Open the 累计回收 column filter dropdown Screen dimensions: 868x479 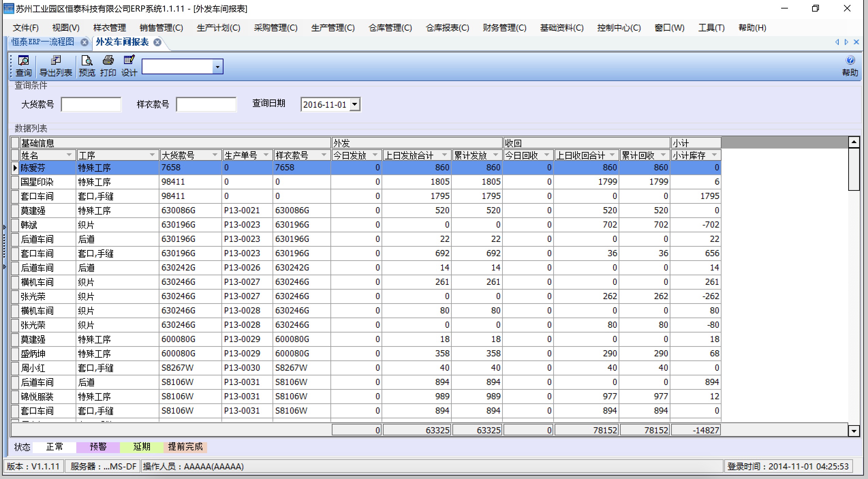(x=663, y=155)
